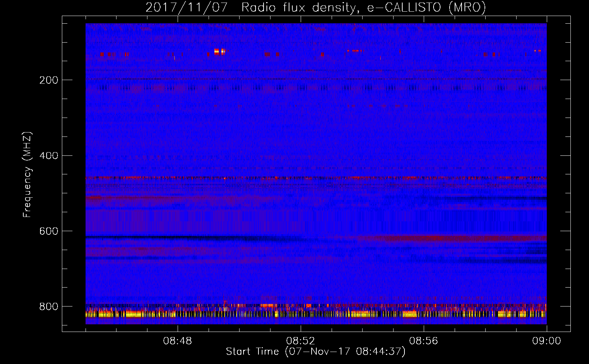This screenshot has width=589, height=364.
Task: Click the 'Frequency (MHZ)' axis label
Action: click(27, 175)
